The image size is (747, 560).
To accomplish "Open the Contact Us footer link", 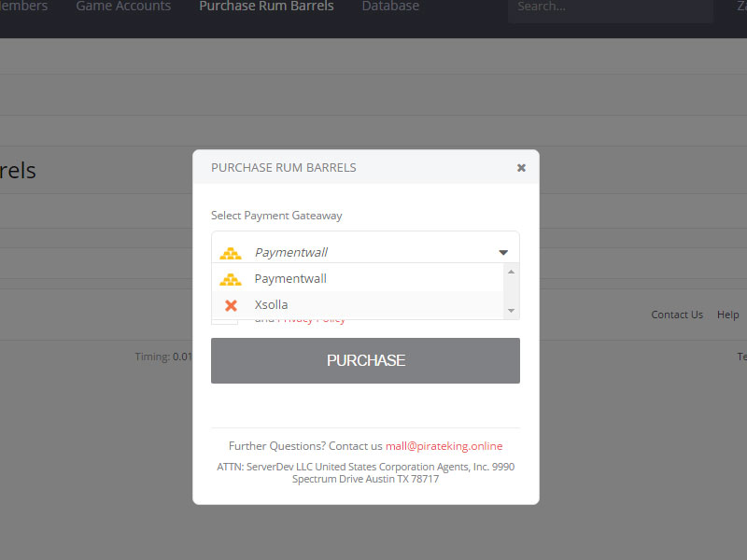I will [x=677, y=315].
